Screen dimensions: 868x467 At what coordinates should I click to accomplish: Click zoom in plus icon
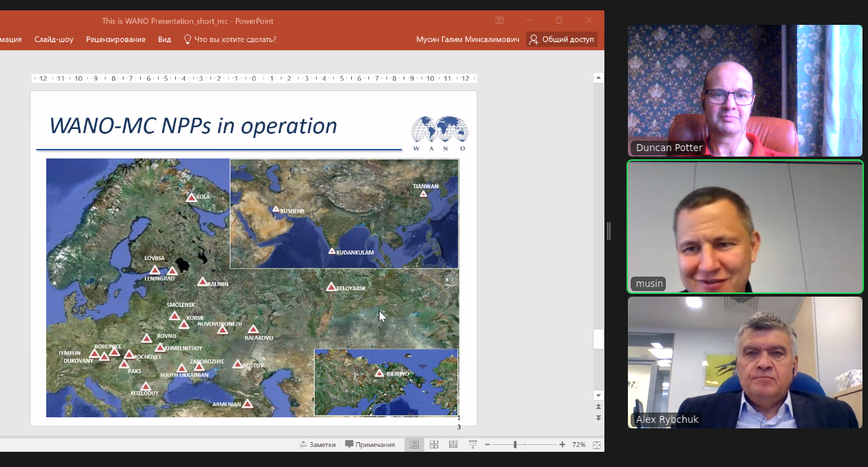[562, 445]
